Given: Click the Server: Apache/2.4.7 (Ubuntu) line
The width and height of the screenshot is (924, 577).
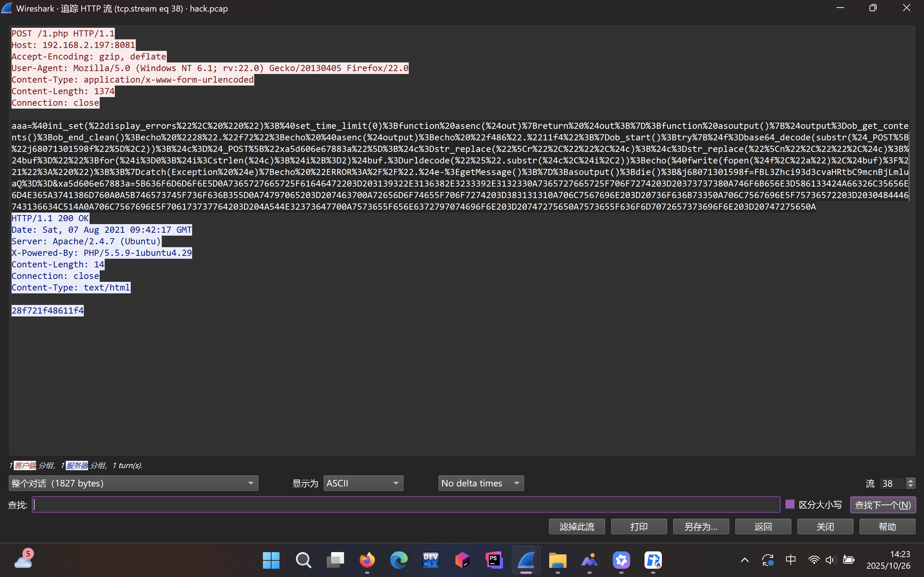Looking at the screenshot, I should 86,241.
